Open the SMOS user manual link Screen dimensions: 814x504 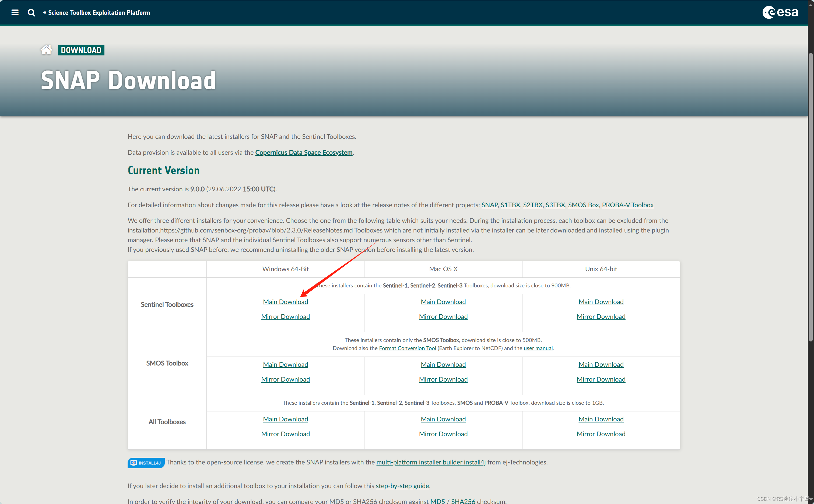coord(538,348)
